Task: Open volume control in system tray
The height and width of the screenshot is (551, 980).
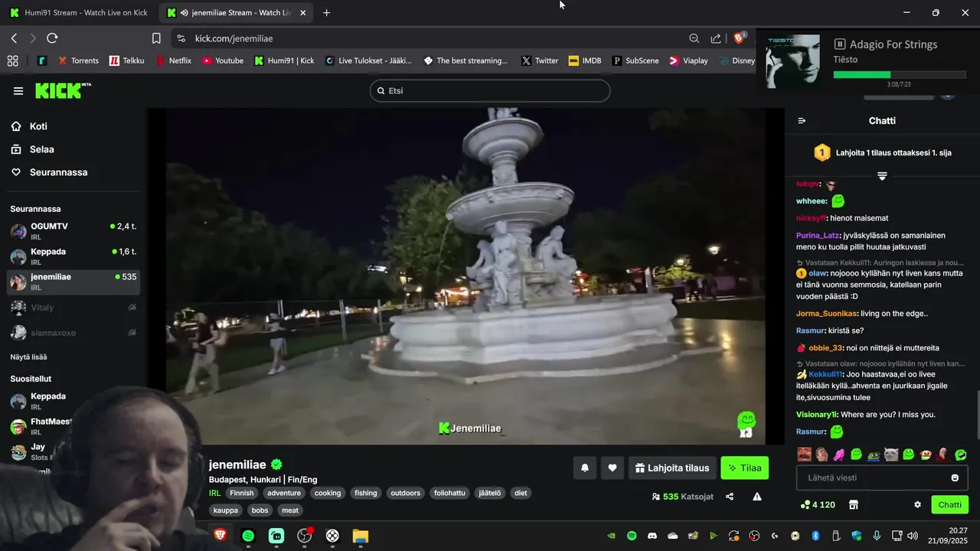Action: 912,536
